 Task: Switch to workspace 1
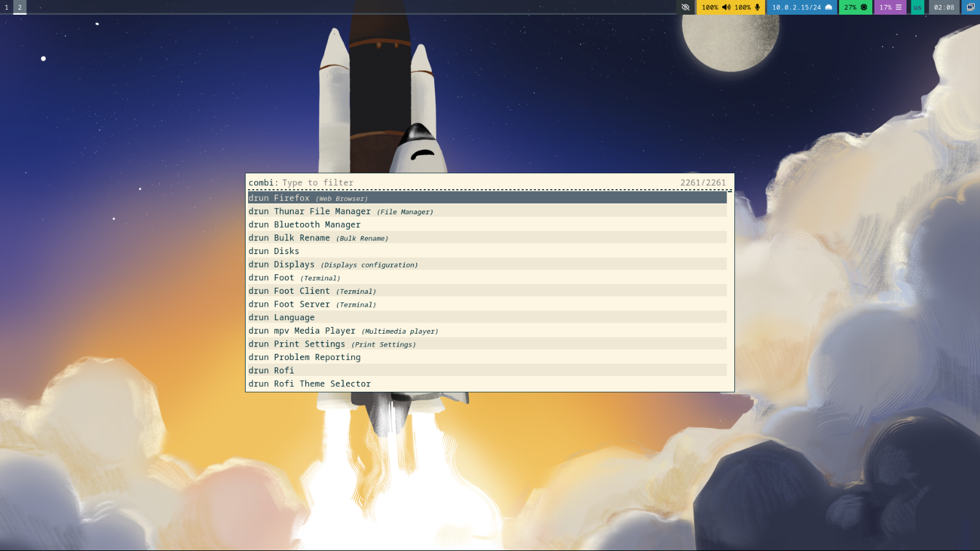click(x=6, y=7)
